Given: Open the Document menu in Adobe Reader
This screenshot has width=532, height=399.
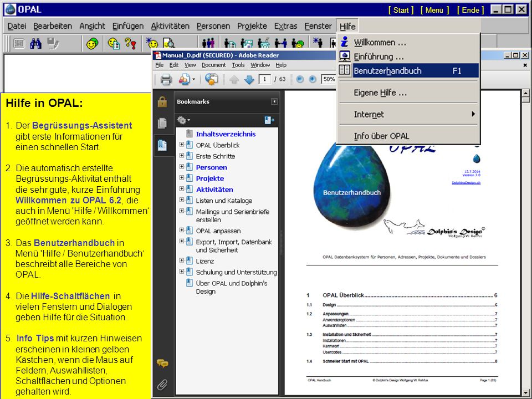Looking at the screenshot, I should (213, 65).
